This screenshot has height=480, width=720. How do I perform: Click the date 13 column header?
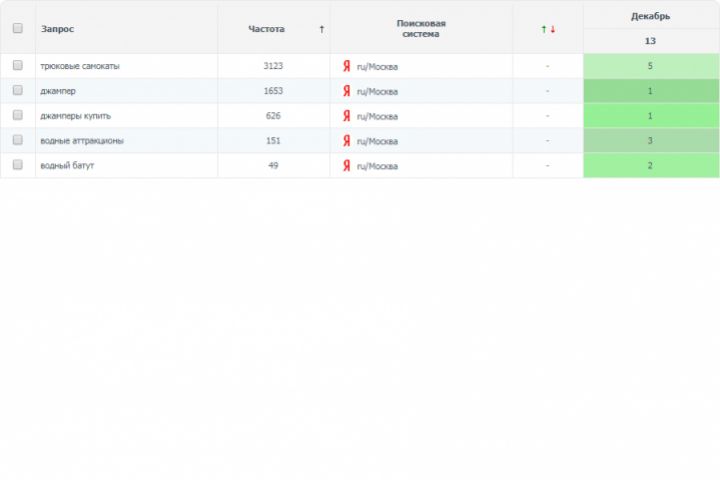point(650,41)
